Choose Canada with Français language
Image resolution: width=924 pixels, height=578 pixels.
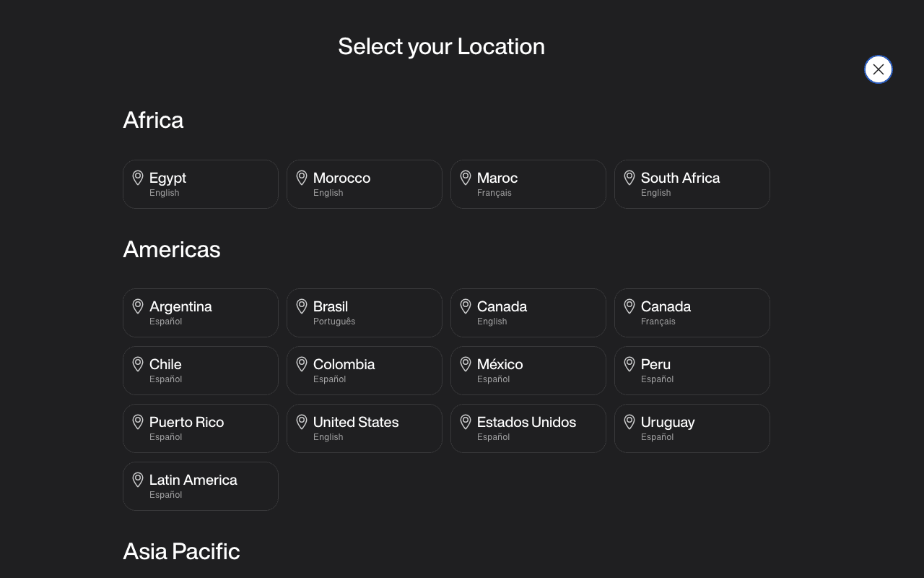coord(692,313)
